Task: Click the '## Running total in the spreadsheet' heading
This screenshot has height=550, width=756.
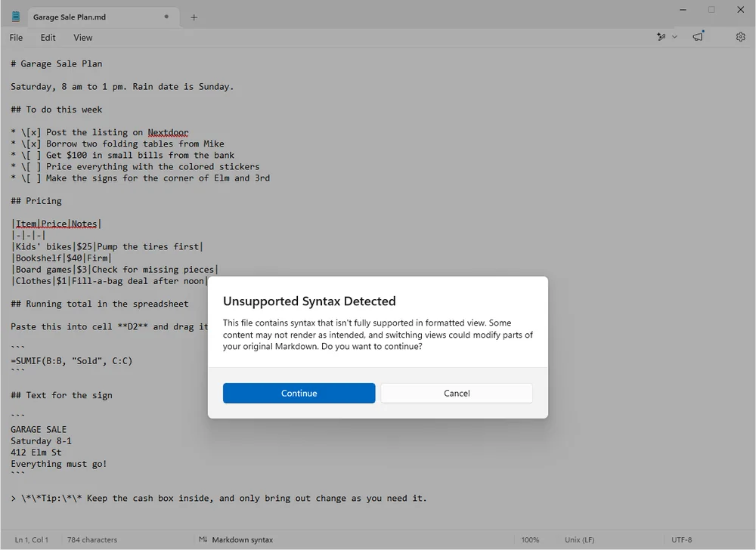Action: (x=99, y=304)
